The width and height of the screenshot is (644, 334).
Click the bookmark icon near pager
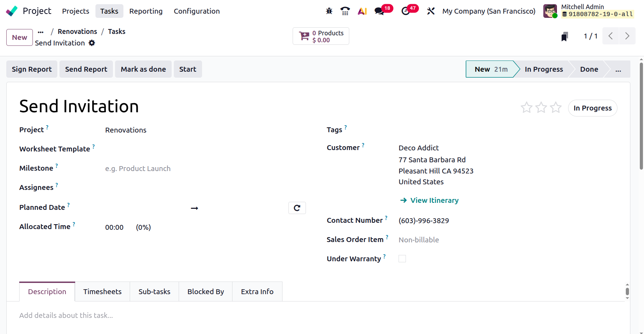pos(565,36)
